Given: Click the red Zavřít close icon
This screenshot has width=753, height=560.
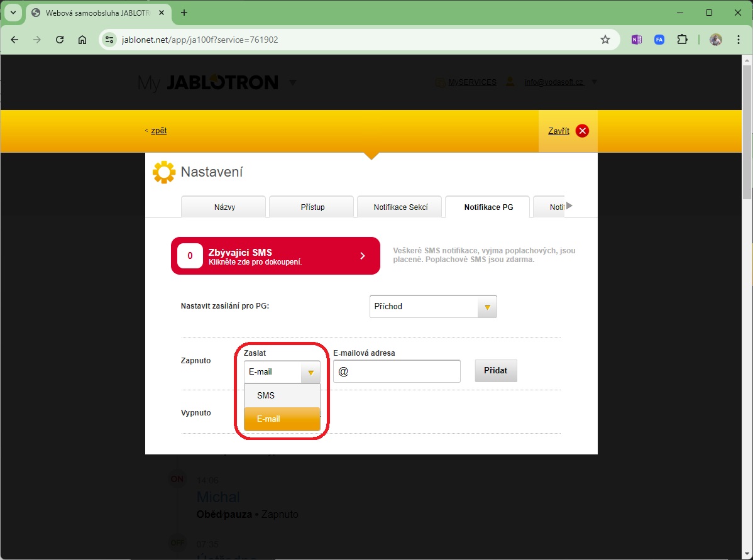Looking at the screenshot, I should click(582, 131).
